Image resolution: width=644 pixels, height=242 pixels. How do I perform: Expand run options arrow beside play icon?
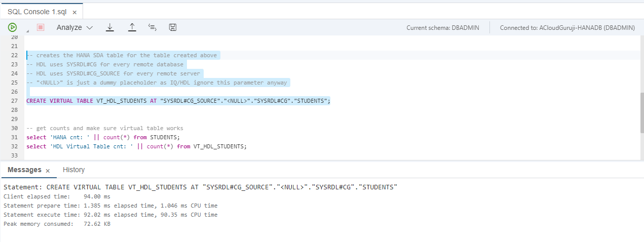(27, 31)
